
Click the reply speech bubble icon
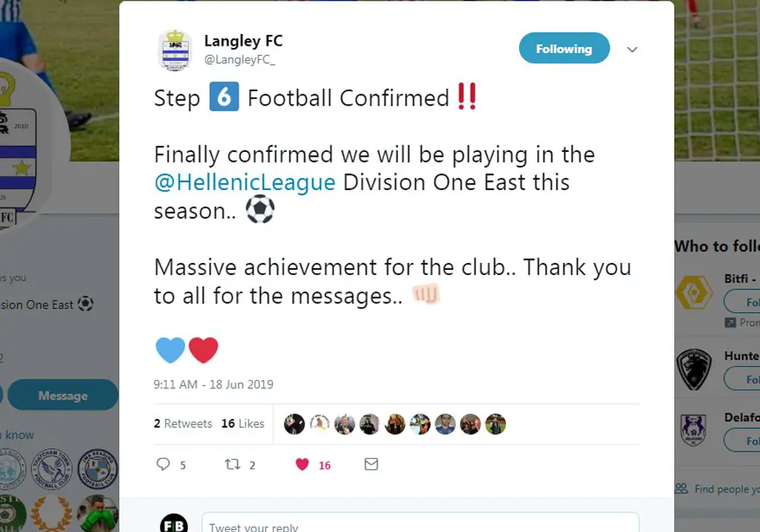point(163,464)
